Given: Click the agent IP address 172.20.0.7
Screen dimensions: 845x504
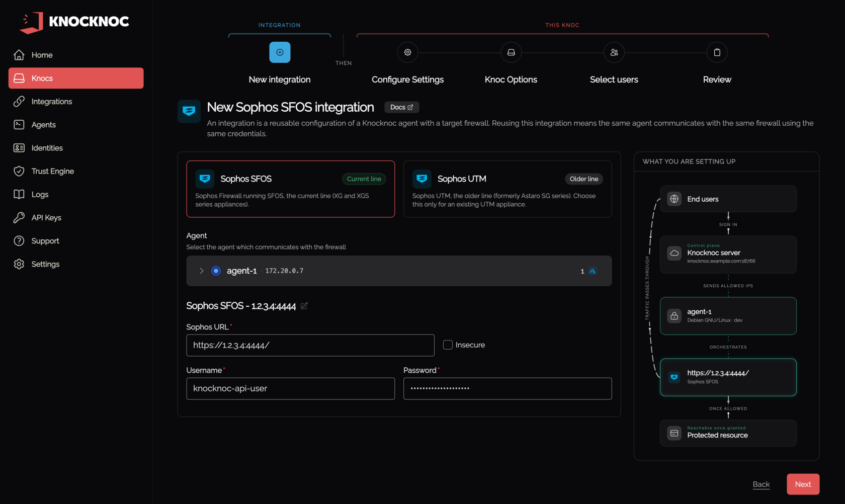Looking at the screenshot, I should 284,271.
